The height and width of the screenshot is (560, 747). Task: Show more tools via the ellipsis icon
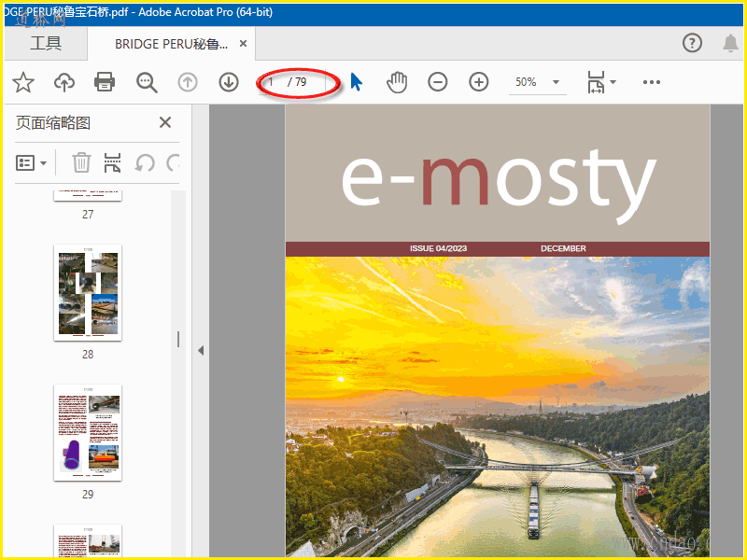point(651,82)
